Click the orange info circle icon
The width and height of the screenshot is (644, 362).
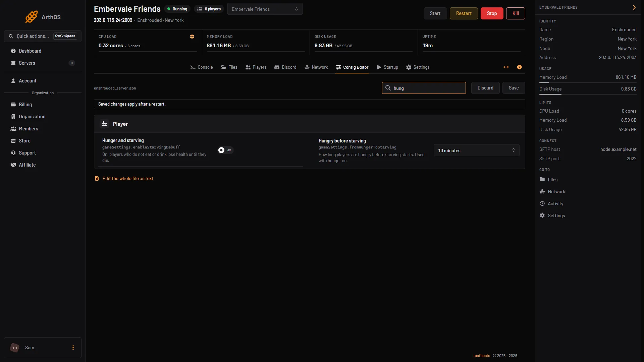519,67
